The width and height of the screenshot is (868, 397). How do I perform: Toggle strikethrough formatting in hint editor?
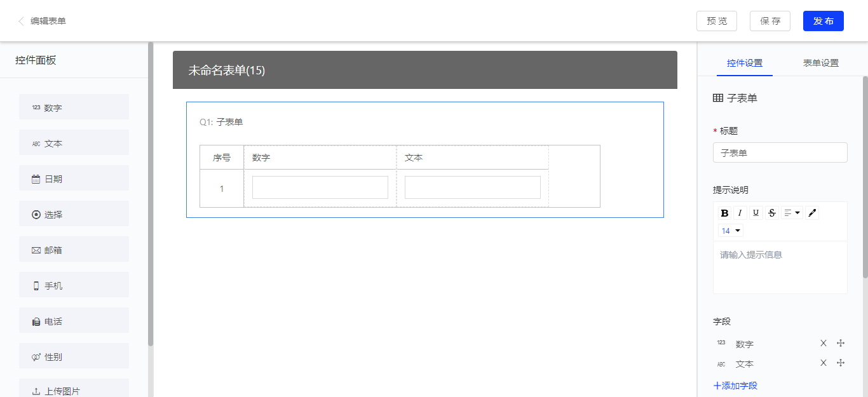(771, 213)
